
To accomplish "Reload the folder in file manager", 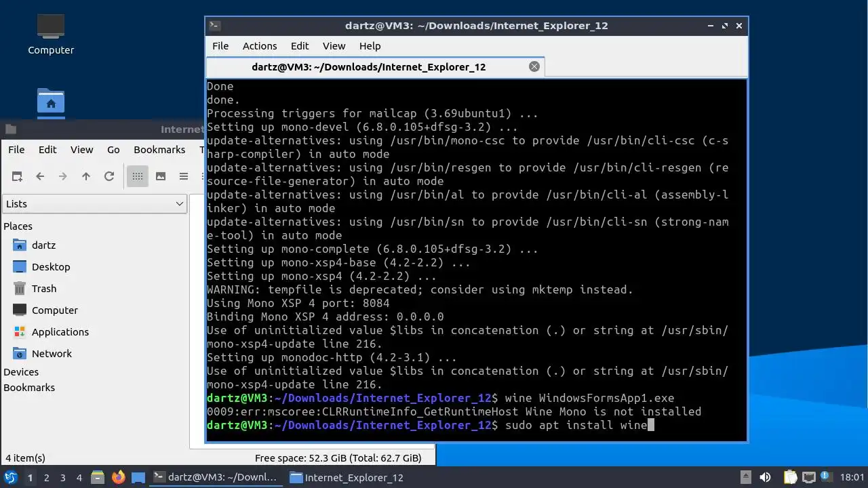I will (x=109, y=176).
